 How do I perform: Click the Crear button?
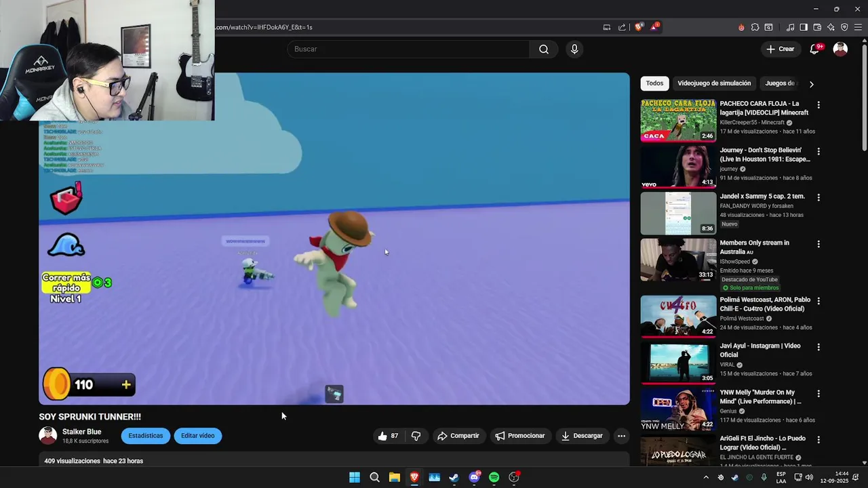780,49
